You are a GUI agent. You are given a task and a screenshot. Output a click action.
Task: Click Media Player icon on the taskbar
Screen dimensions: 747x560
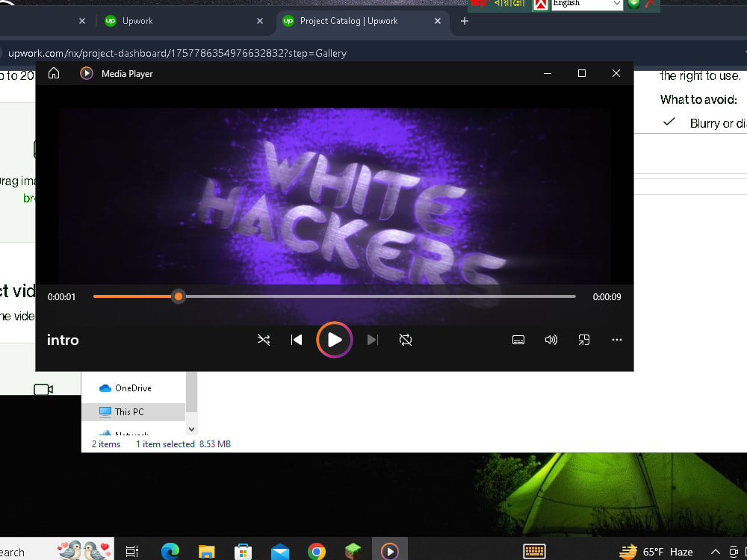point(390,551)
